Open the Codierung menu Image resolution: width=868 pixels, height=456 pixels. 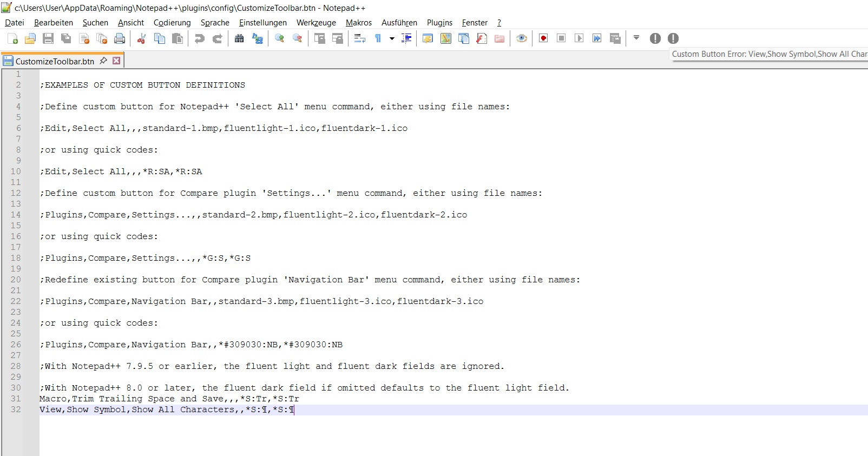coord(172,23)
